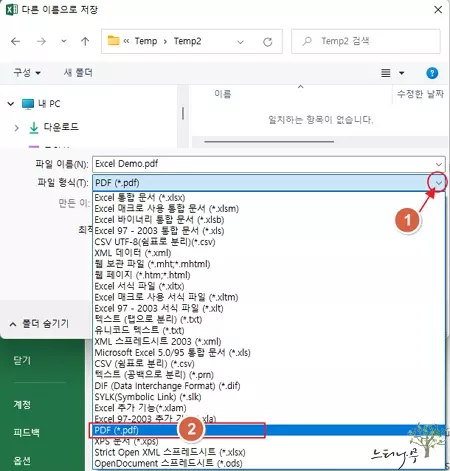Image resolution: width=450 pixels, height=471 pixels.
Task: Open the view options dropdown arrow
Action: (402, 73)
